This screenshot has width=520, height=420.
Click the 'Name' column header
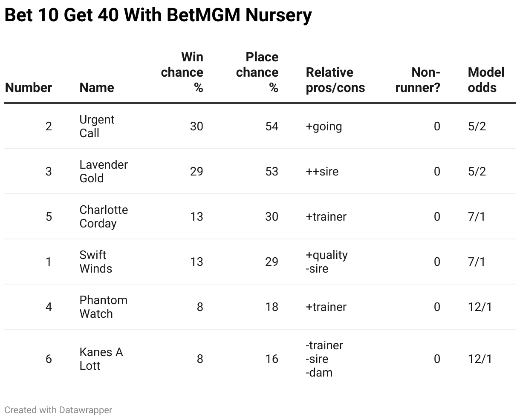(x=97, y=87)
